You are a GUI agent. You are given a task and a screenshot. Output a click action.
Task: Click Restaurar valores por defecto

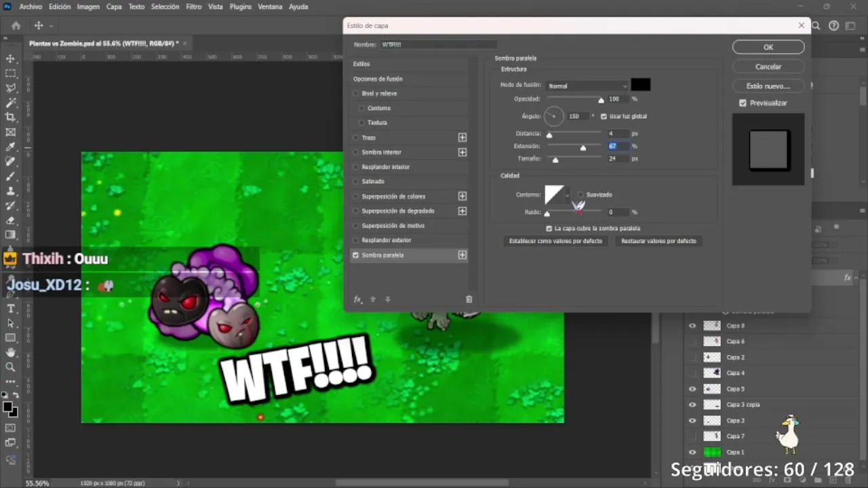658,241
